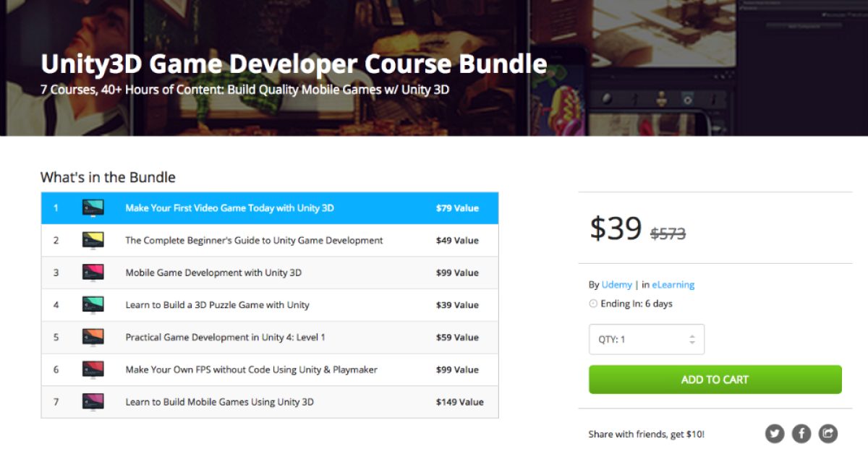The image size is (868, 454).
Task: Select Make Your First Video Game row
Action: point(229,208)
